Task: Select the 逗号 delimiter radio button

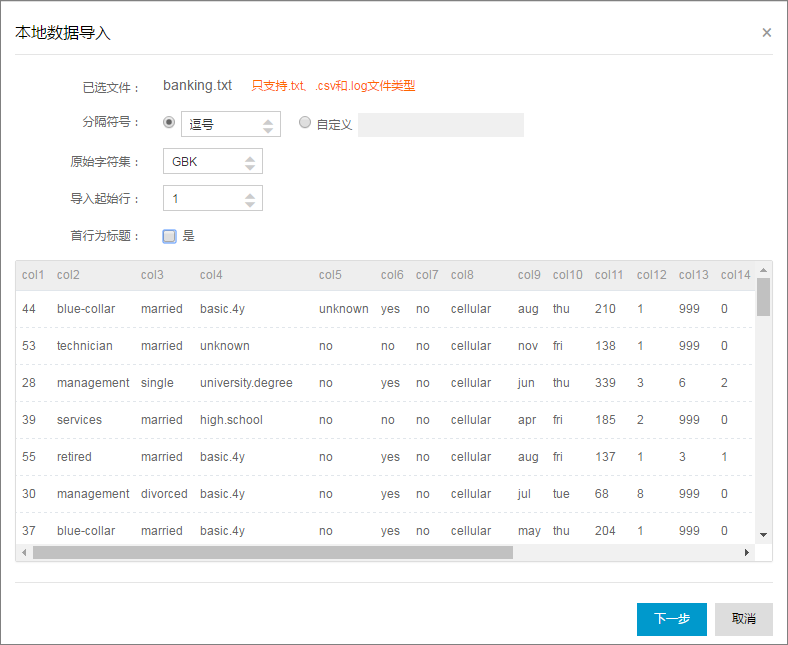Action: coord(169,122)
